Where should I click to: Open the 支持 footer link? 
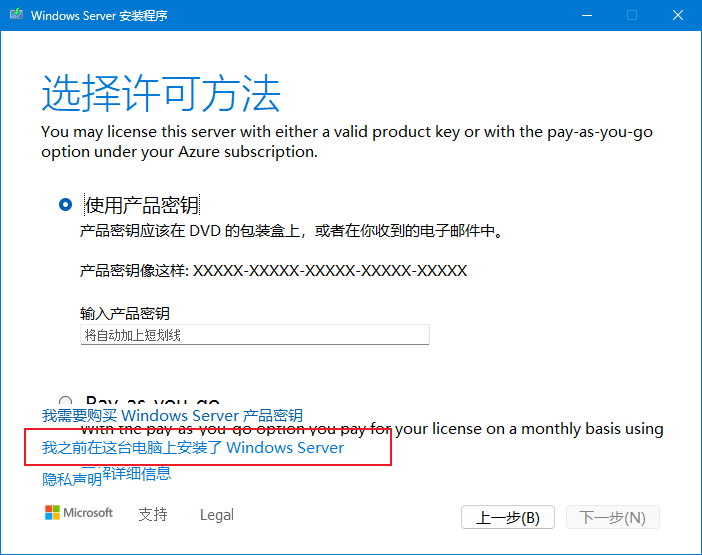(x=153, y=515)
